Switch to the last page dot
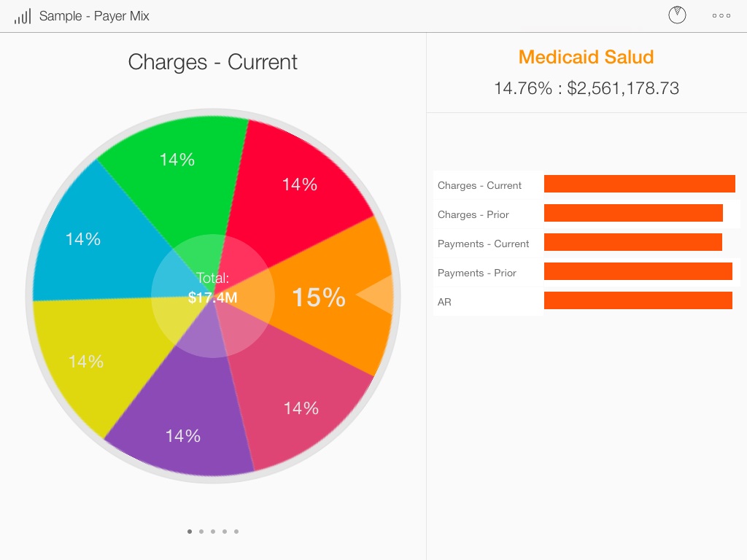The image size is (747, 560). pyautogui.click(x=236, y=532)
